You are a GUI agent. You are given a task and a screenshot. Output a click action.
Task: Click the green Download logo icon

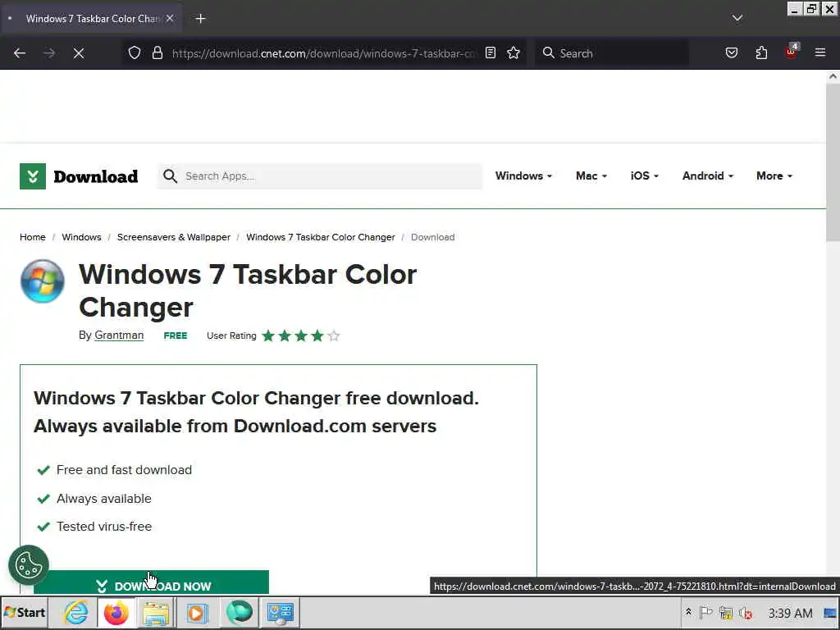click(33, 176)
